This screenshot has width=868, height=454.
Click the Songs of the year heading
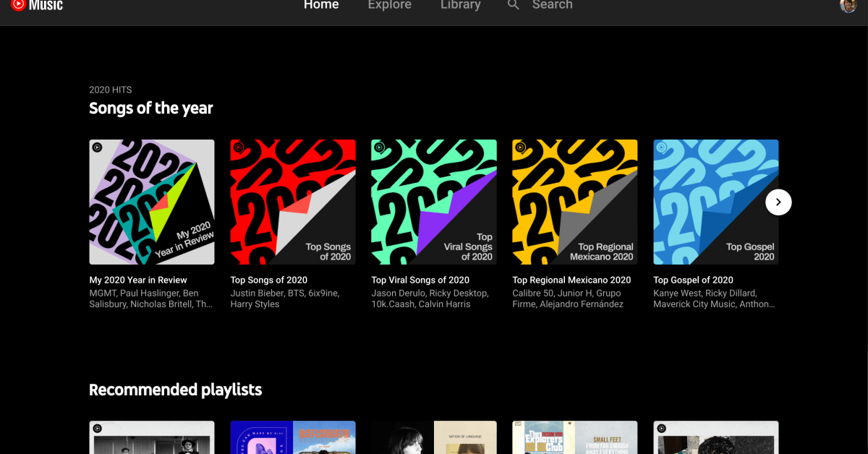151,108
